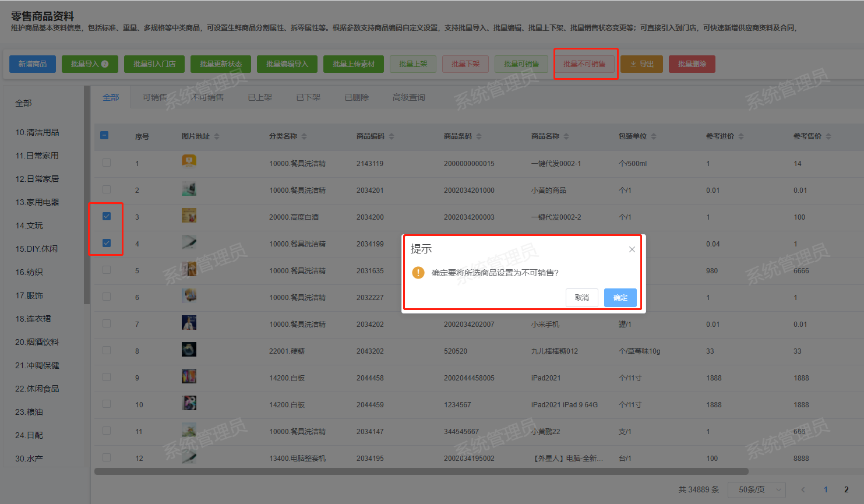864x504 pixels.
Task: Click the 批量不可销售 button
Action: click(x=584, y=64)
